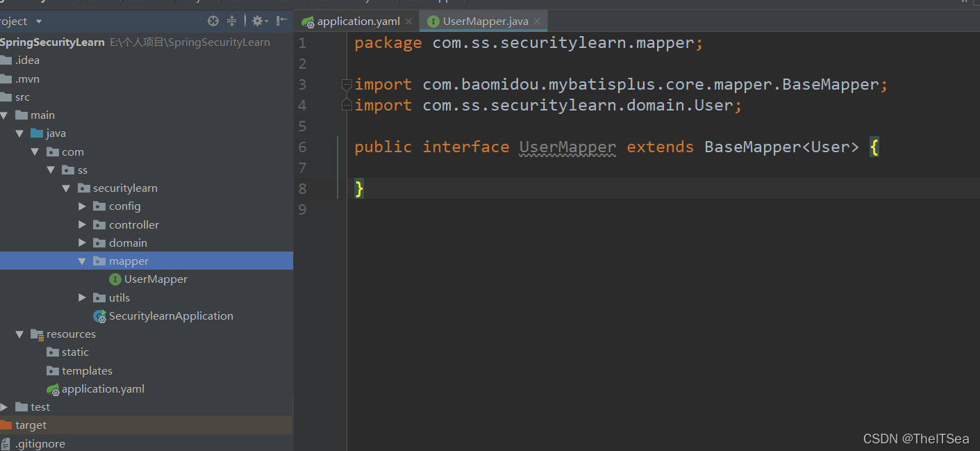Expand the utils package

click(82, 298)
